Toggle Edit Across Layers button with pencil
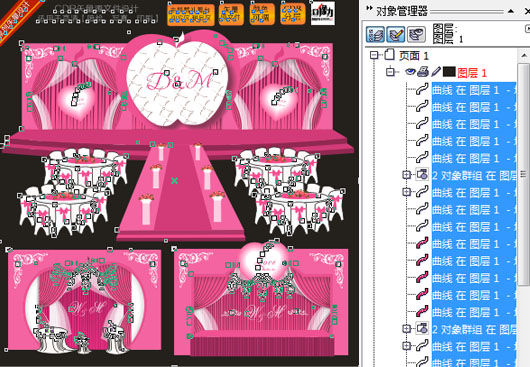530x367 pixels. pos(395,34)
